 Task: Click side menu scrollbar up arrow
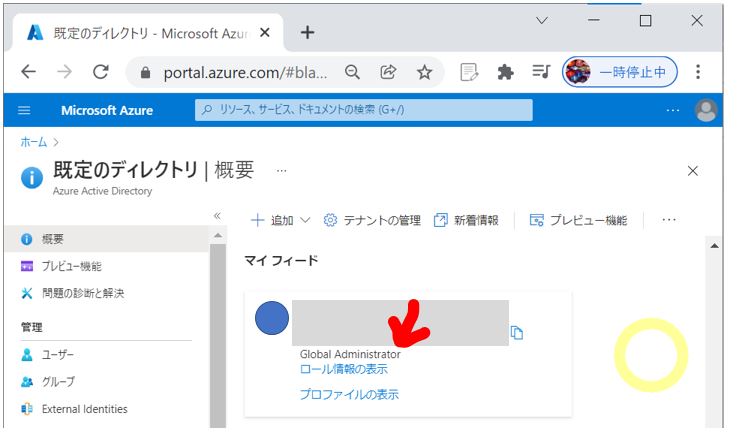(x=218, y=235)
